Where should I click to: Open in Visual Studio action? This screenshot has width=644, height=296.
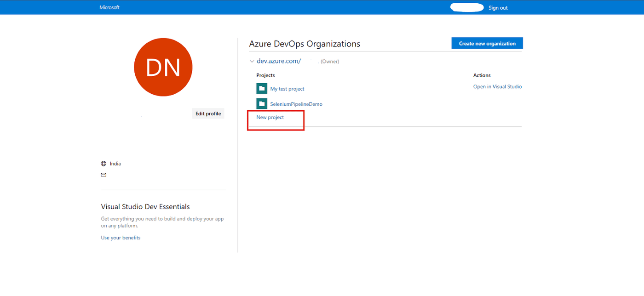tap(497, 86)
